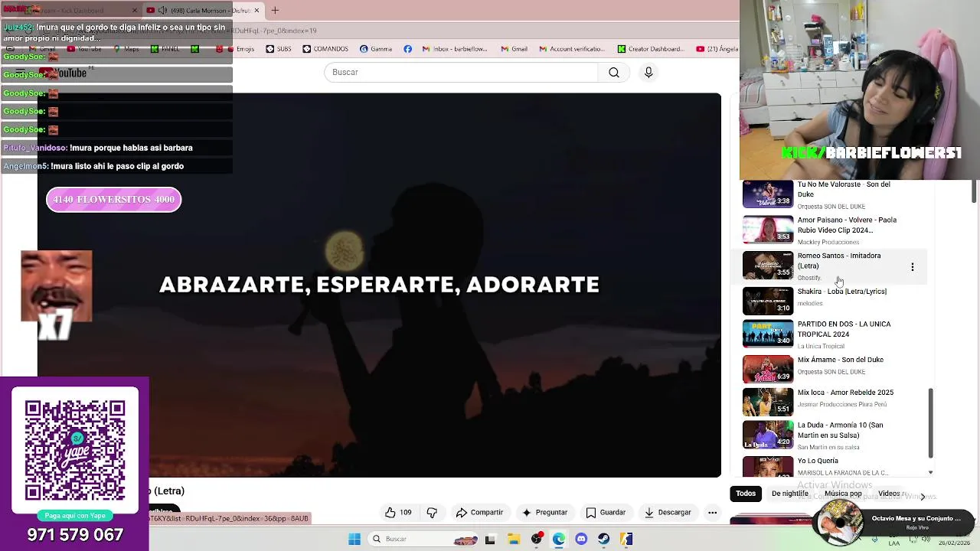Open the Preguntar AI button
This screenshot has height=551, width=980.
tap(544, 512)
